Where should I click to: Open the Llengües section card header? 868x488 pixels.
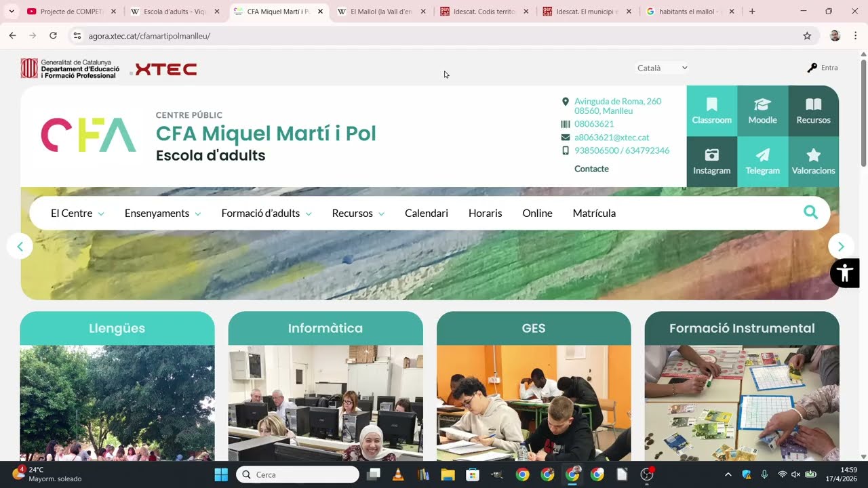pyautogui.click(x=117, y=328)
